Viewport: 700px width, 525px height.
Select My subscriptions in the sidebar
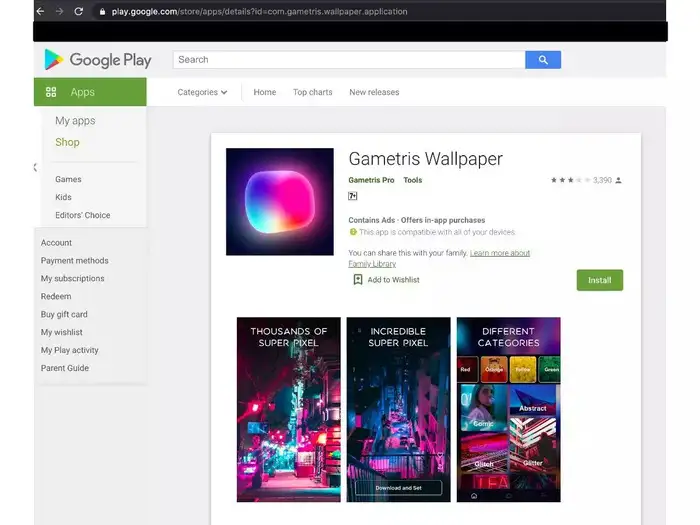click(x=72, y=278)
